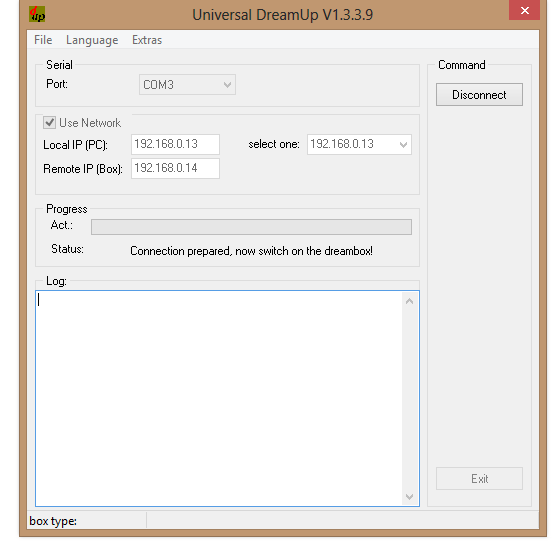The image size is (557, 543).
Task: Click the DreamUp app icon in title bar
Action: pos(37,14)
